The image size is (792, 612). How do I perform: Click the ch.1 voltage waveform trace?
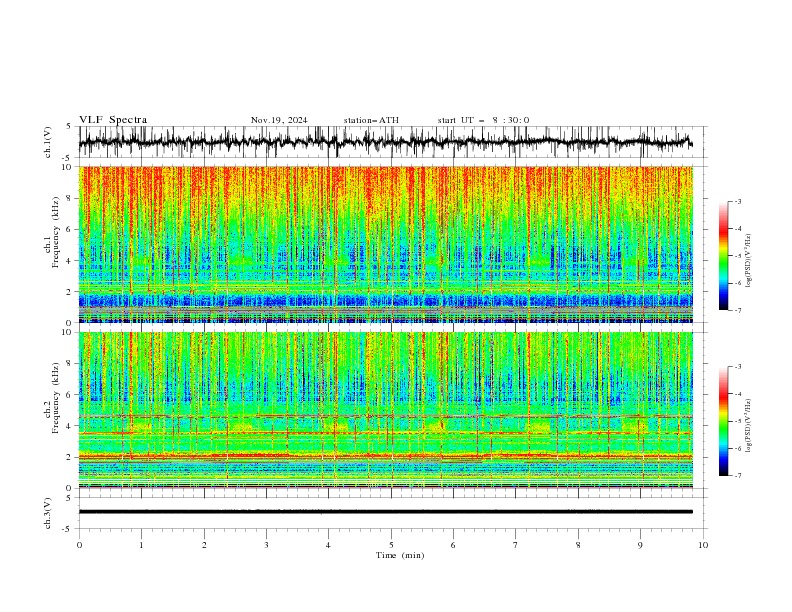tap(385, 141)
